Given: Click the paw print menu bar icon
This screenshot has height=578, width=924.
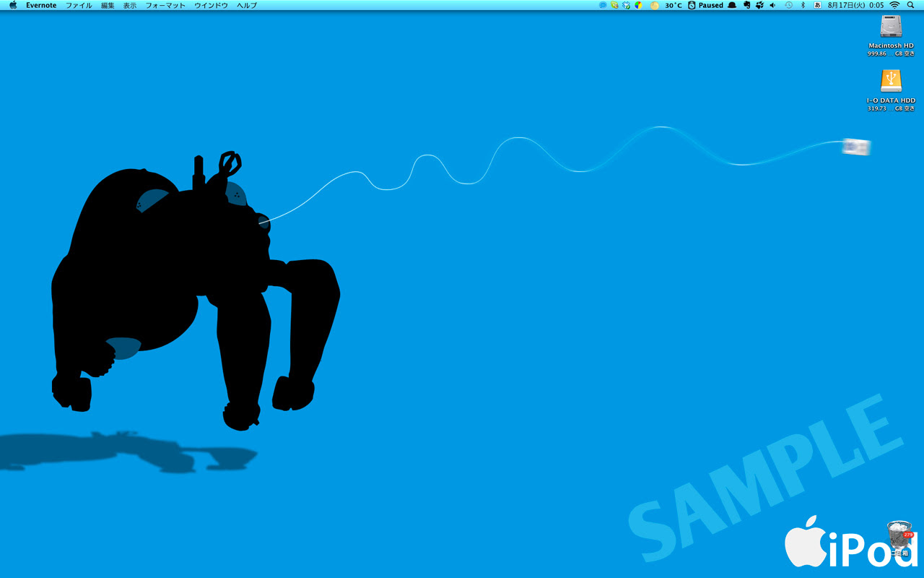Looking at the screenshot, I should pos(759,5).
